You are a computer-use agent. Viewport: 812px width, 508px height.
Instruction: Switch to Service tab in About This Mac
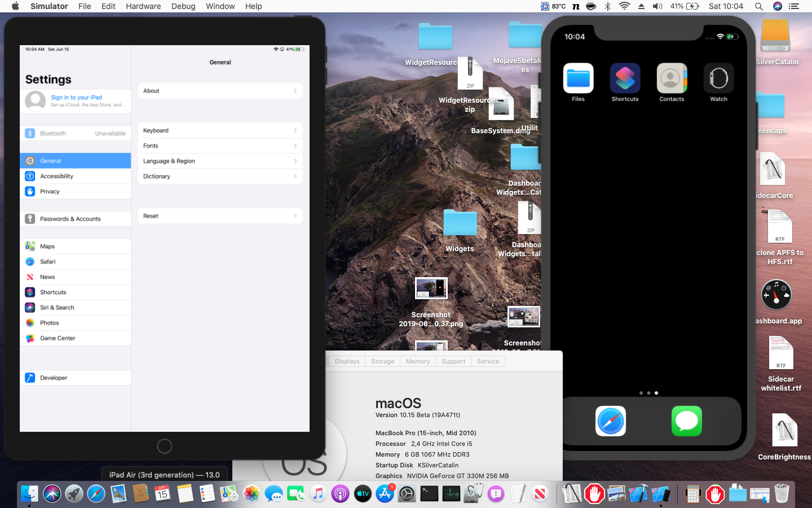click(x=488, y=361)
